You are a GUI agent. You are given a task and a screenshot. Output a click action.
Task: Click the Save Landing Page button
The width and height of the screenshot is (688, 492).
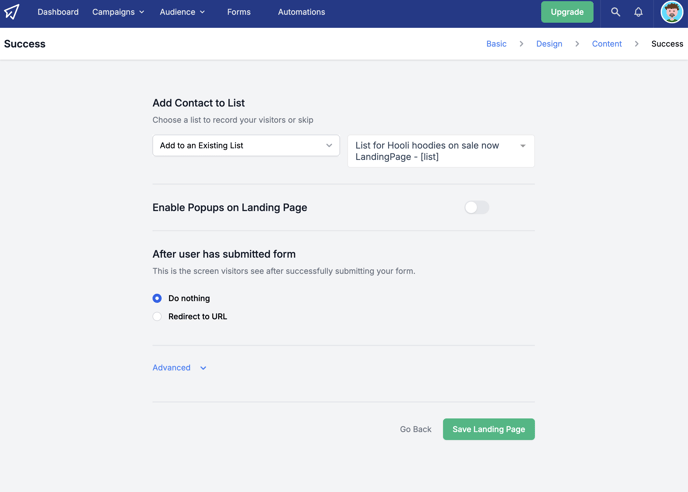pos(488,429)
